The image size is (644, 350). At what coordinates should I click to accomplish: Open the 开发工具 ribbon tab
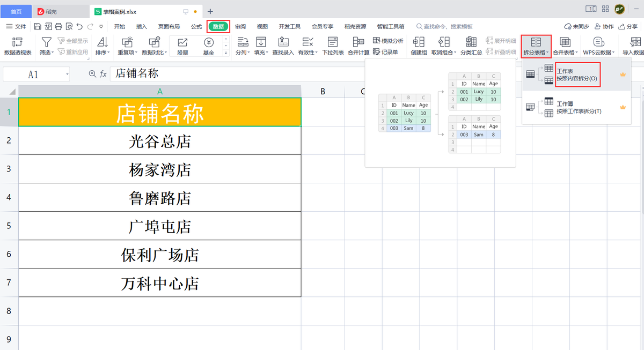click(x=290, y=26)
